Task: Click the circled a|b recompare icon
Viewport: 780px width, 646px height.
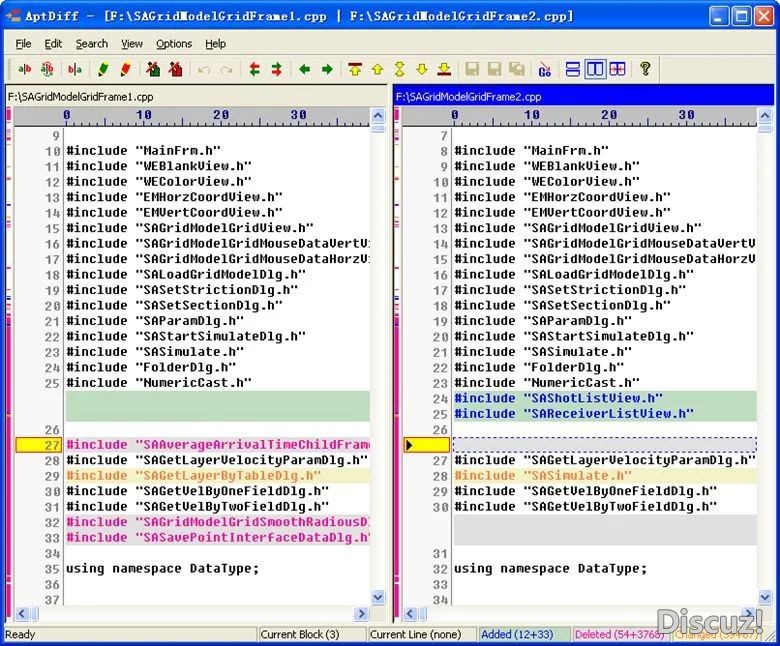Action: (x=47, y=69)
